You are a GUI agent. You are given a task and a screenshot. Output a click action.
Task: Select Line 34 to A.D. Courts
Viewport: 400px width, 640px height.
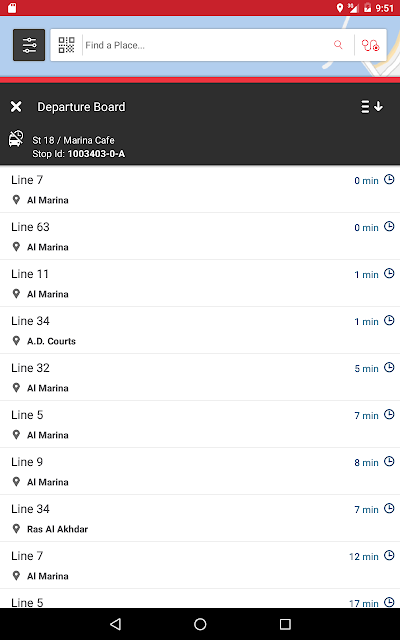[200, 330]
